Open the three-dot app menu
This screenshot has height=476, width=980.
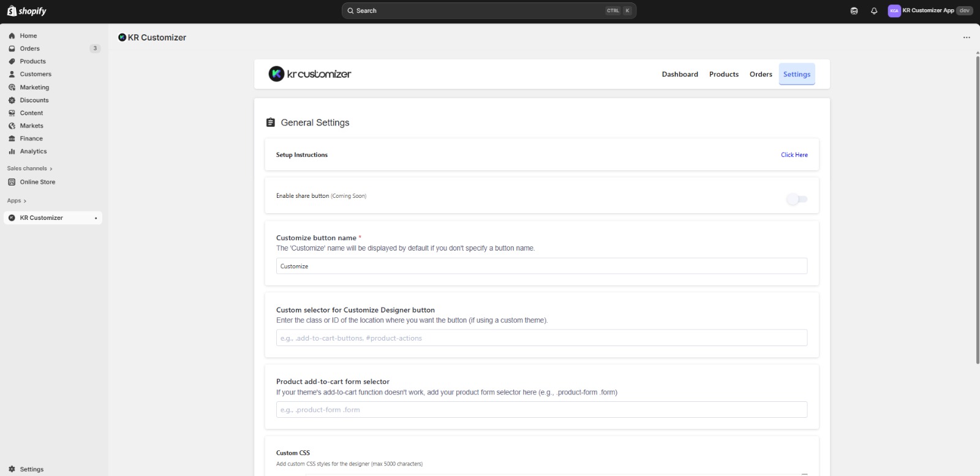coord(967,37)
